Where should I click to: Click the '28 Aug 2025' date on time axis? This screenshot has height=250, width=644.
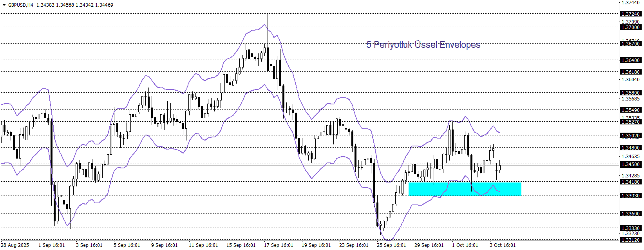pyautogui.click(x=15, y=245)
